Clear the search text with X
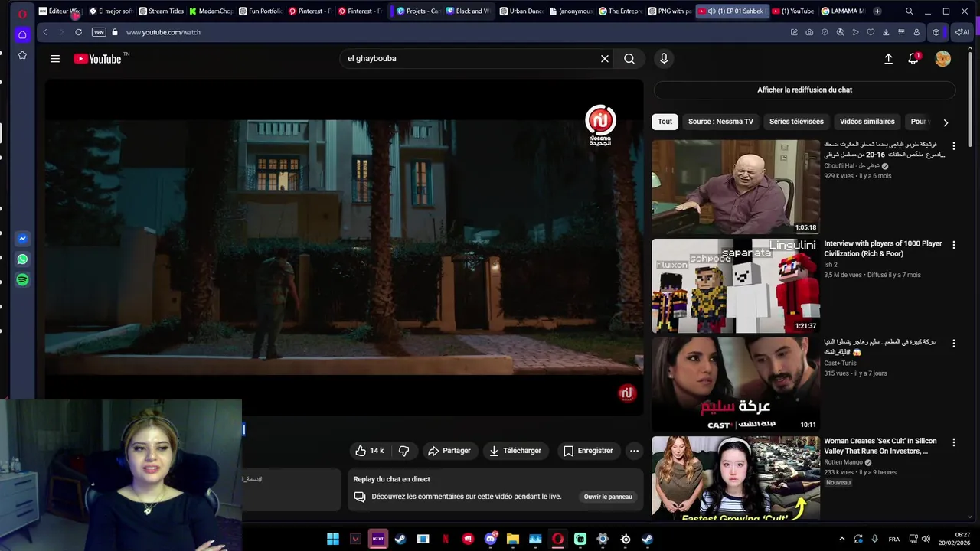Viewport: 980px width, 551px height. pos(605,58)
